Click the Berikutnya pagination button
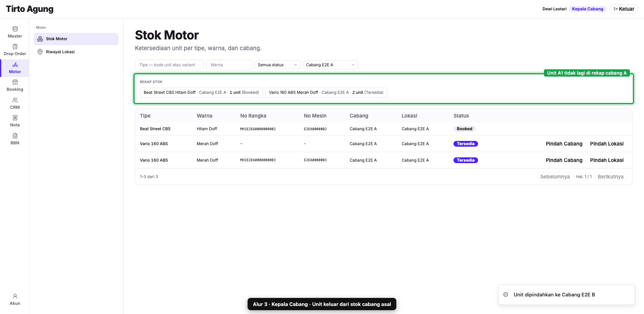 coord(611,177)
